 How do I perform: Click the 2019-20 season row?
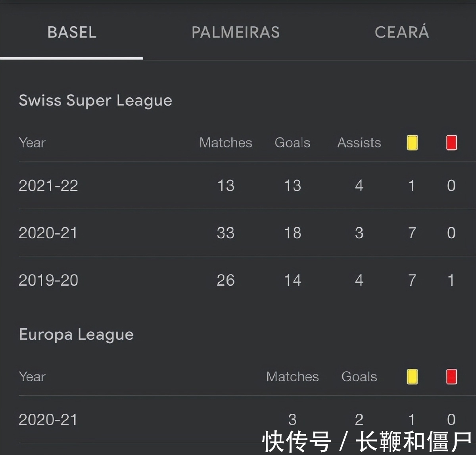(238, 280)
